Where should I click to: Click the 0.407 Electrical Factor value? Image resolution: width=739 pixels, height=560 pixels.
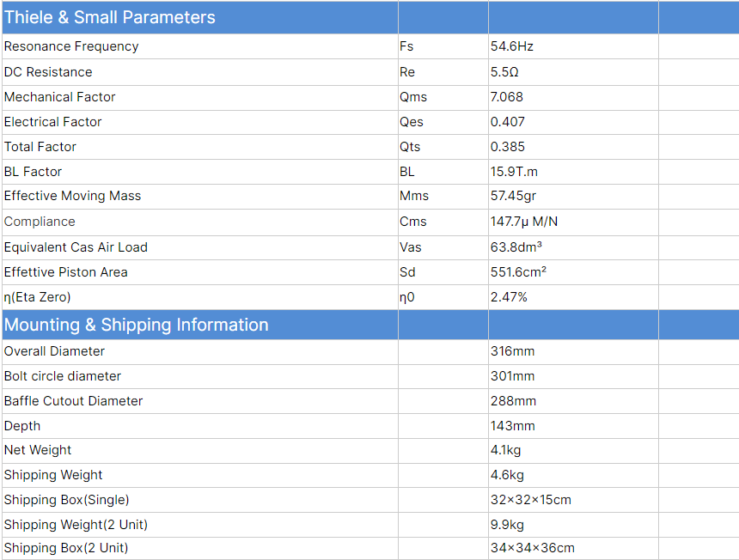508,122
